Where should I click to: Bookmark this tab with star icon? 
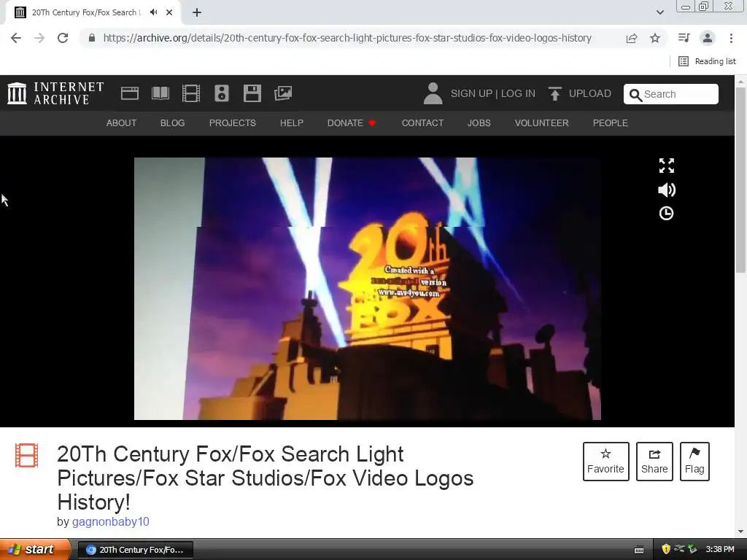tap(655, 38)
